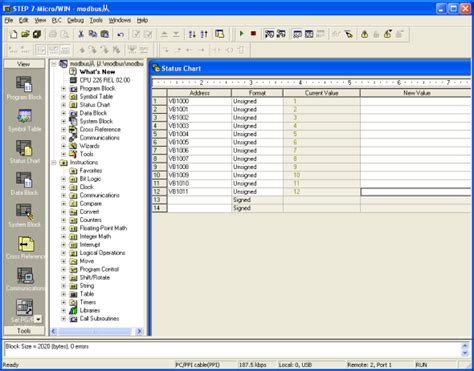Image resolution: width=474 pixels, height=371 pixels.
Task: Open Symbol Table from the navigation bar
Action: click(x=24, y=120)
